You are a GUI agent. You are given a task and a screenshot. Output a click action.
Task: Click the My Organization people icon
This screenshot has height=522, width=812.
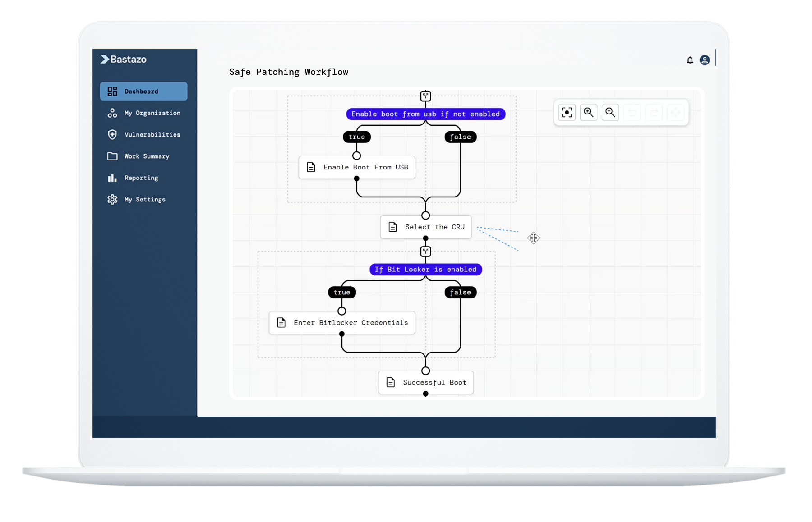112,113
